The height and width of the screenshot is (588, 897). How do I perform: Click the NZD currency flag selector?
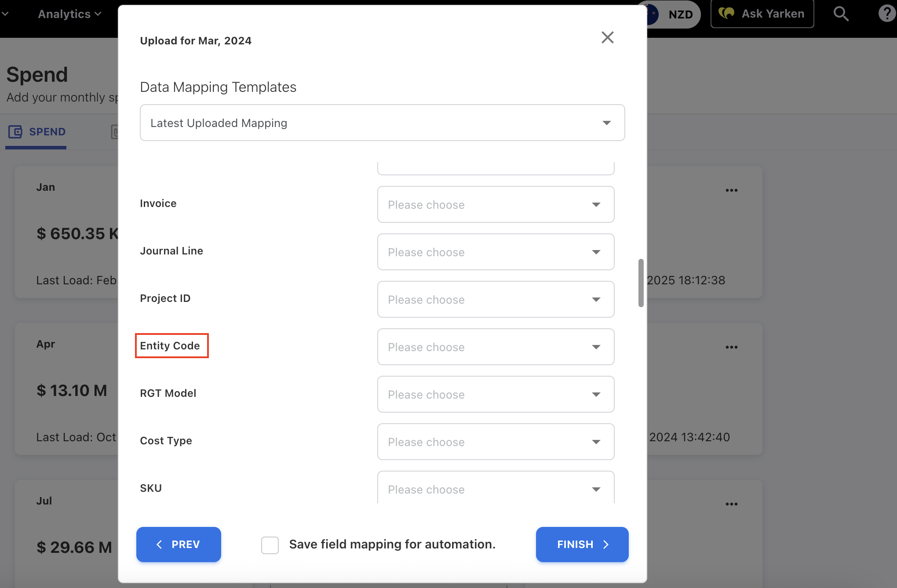coord(653,14)
